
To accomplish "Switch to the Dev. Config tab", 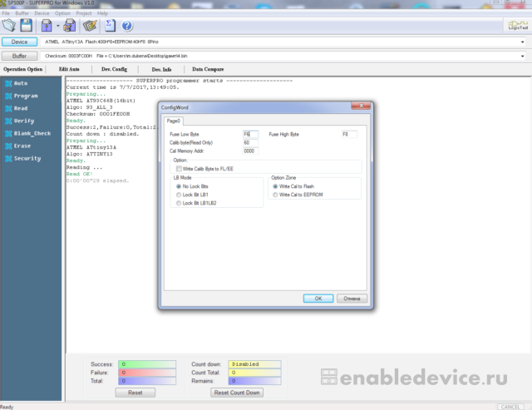I will (x=115, y=69).
